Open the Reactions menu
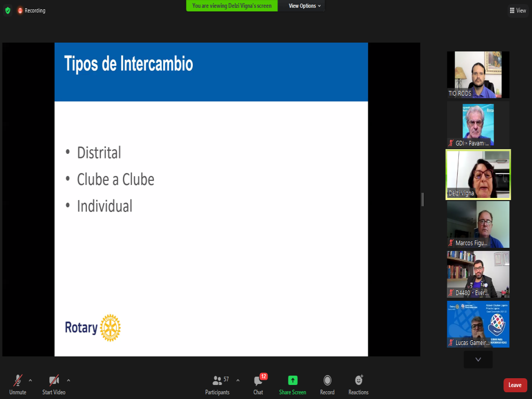This screenshot has height=399, width=532. click(x=358, y=384)
